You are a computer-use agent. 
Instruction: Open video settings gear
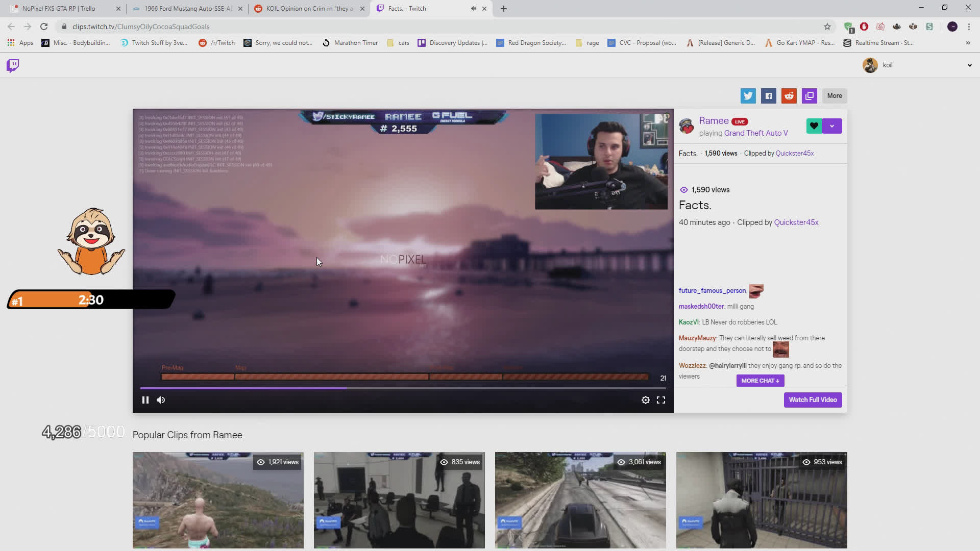coord(646,400)
